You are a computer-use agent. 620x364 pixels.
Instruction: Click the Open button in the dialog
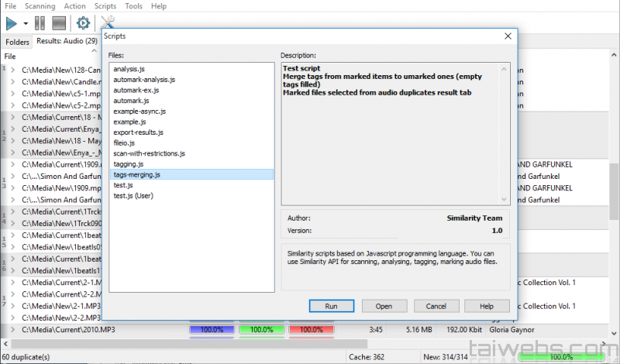pyautogui.click(x=384, y=306)
